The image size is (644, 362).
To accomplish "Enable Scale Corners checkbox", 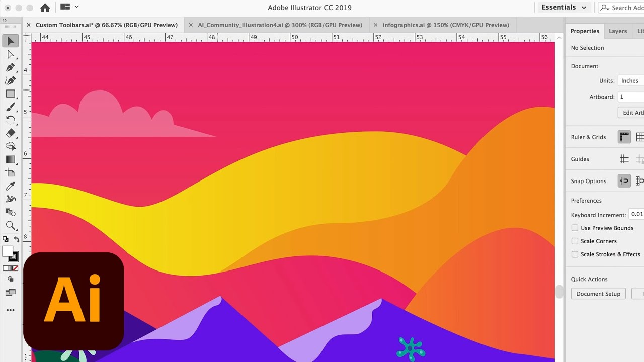I will (x=575, y=241).
